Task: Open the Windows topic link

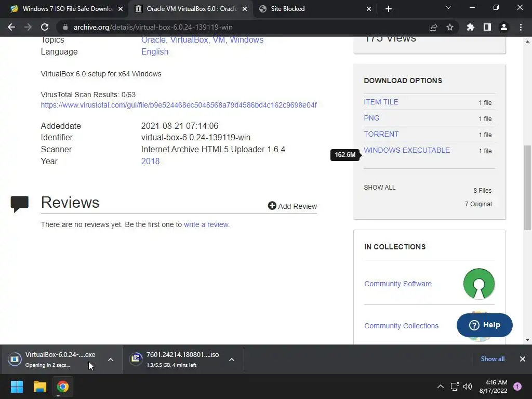Action: (x=247, y=39)
